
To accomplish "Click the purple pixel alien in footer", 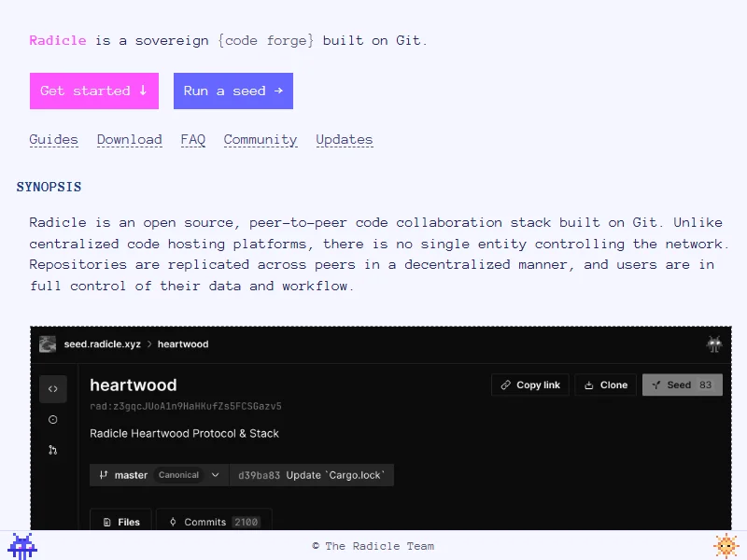I will (22, 546).
